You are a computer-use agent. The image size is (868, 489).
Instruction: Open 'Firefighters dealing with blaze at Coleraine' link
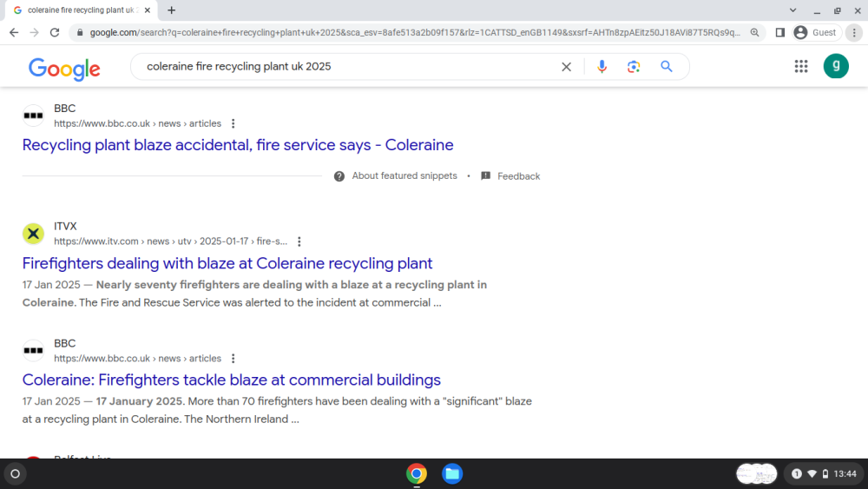click(227, 263)
